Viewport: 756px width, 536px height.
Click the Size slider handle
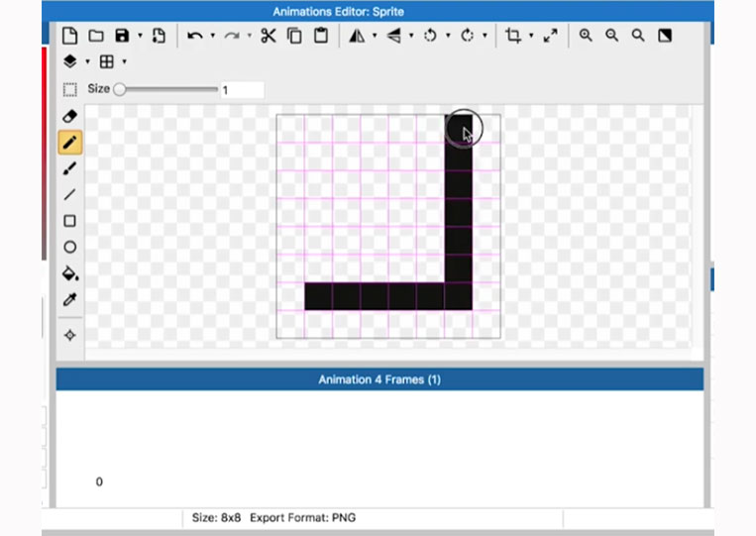(120, 89)
